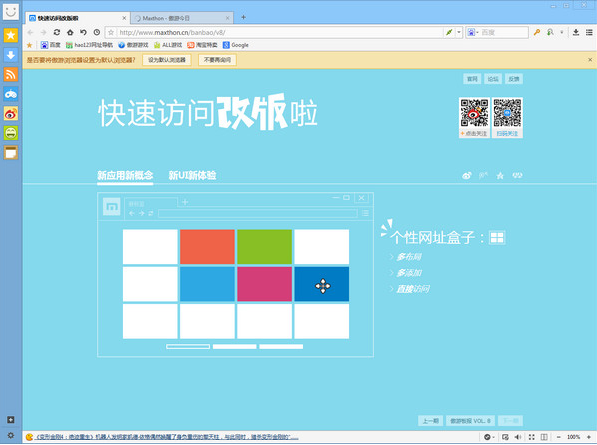This screenshot has width=597, height=445.
Task: Open the 淘宝特卖 bookmark
Action: [202, 45]
